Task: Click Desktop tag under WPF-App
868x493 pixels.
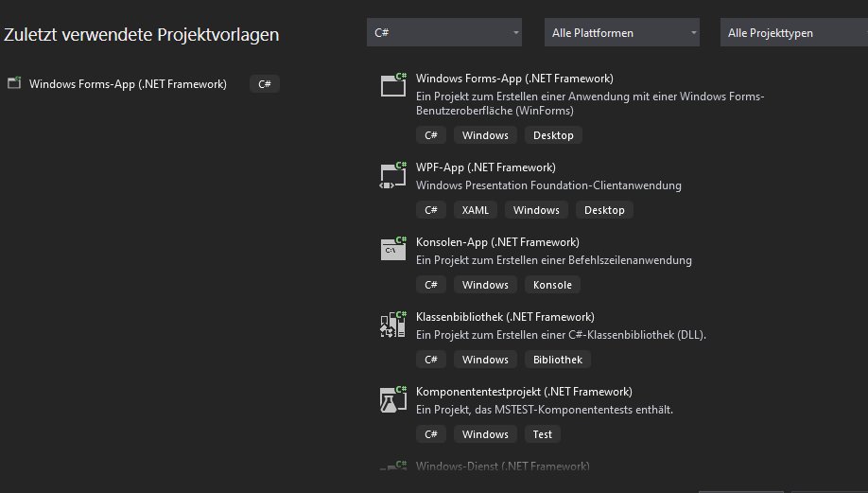Action: pos(604,210)
